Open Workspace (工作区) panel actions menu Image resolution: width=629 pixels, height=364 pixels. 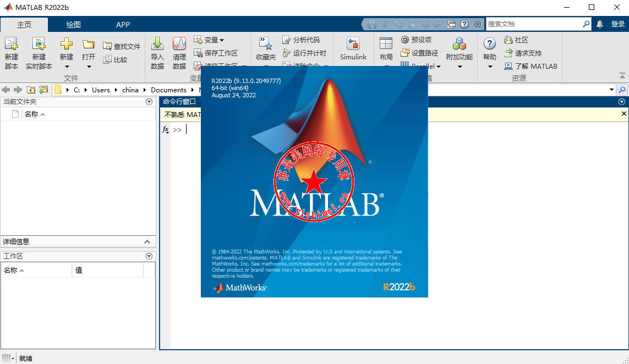[x=149, y=256]
